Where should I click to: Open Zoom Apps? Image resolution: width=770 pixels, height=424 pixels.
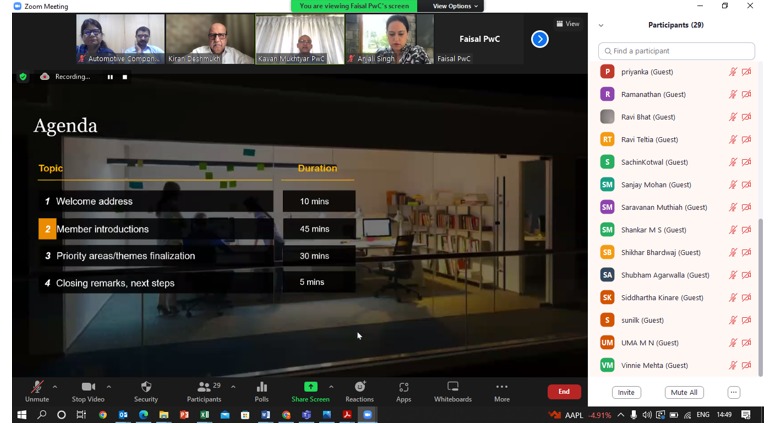click(x=403, y=388)
